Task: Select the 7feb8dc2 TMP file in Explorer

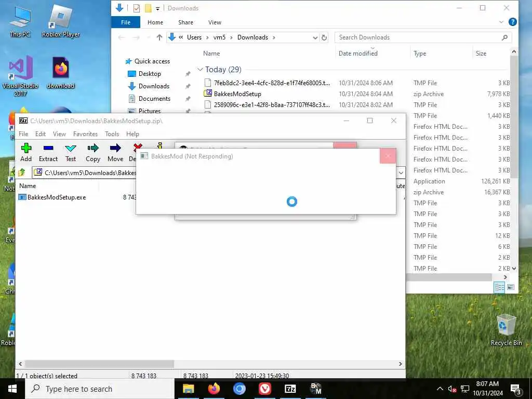Action: point(271,83)
